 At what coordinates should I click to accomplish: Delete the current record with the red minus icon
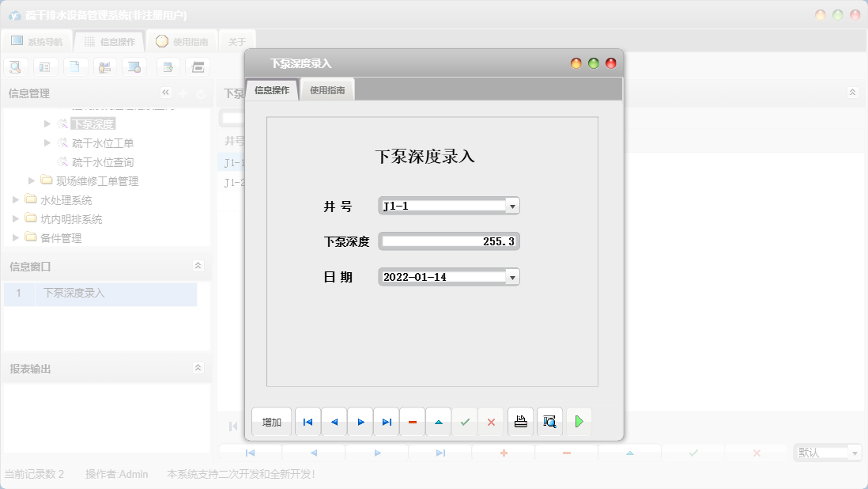pyautogui.click(x=412, y=422)
